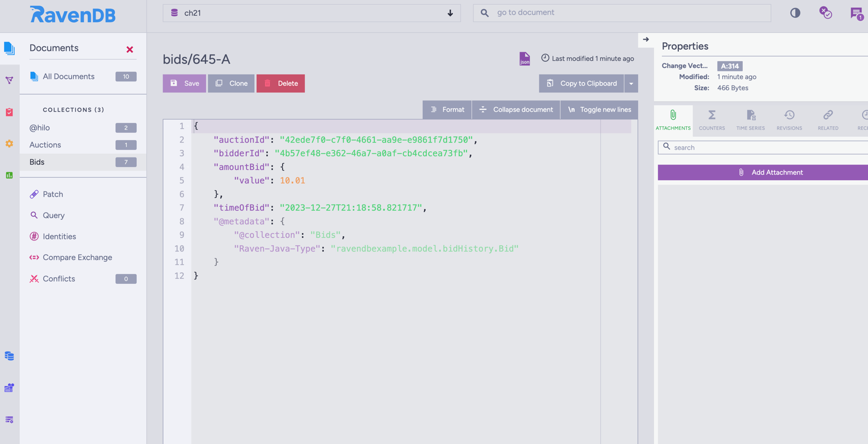Switch to the Counters tab
This screenshot has height=444, width=868.
712,120
